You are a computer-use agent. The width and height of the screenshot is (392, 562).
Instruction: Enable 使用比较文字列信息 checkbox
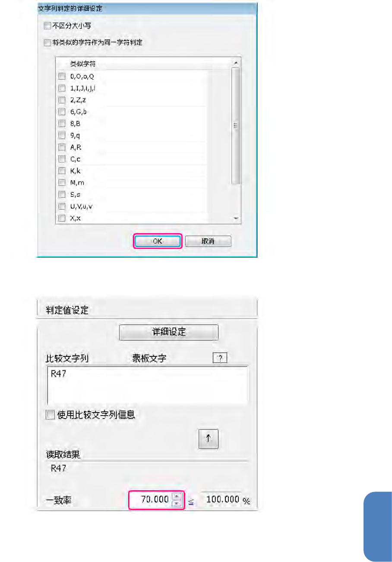(x=50, y=415)
